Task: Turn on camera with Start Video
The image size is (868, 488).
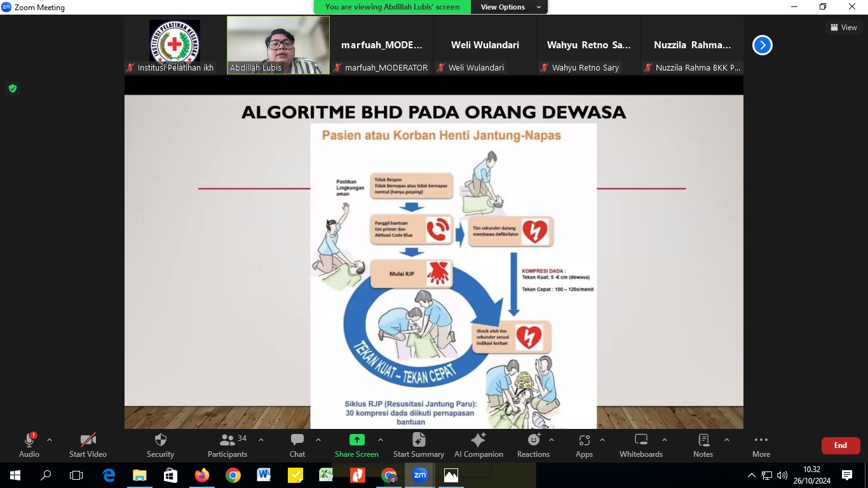Action: 88,445
